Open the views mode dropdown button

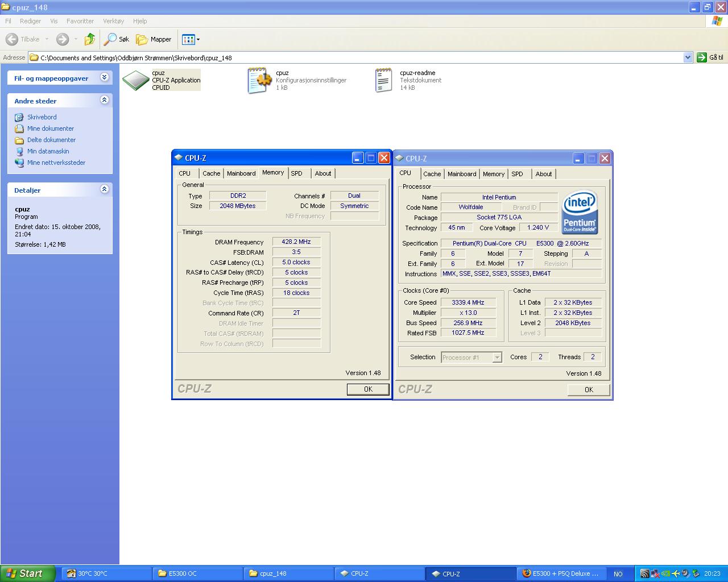191,39
